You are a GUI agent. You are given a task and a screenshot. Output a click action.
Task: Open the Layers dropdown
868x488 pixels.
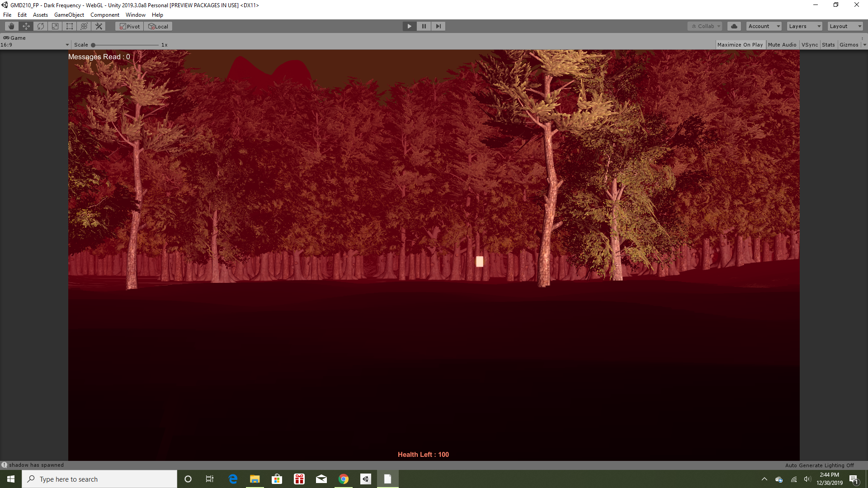click(x=804, y=26)
